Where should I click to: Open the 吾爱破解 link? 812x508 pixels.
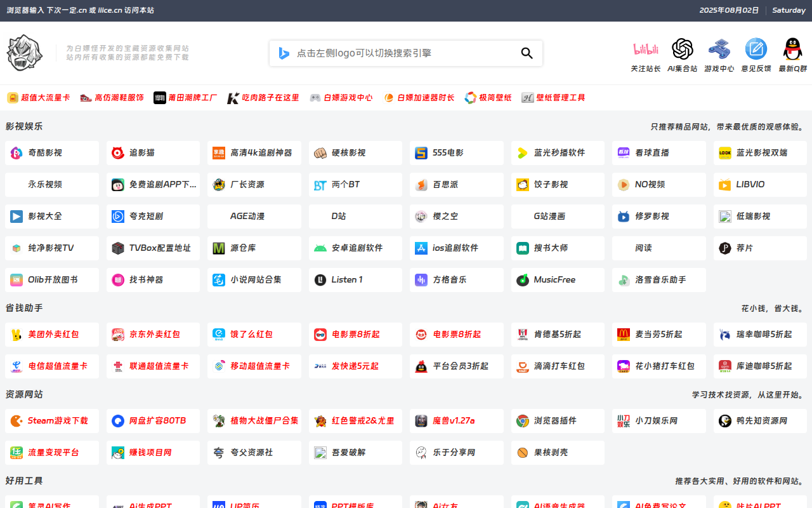pos(355,453)
